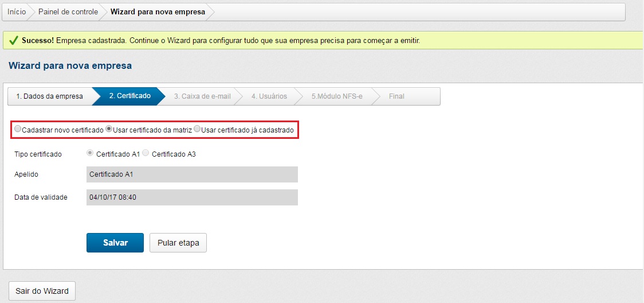The width and height of the screenshot is (644, 303).
Task: Jump to the 4. Usuários step
Action: pos(269,96)
